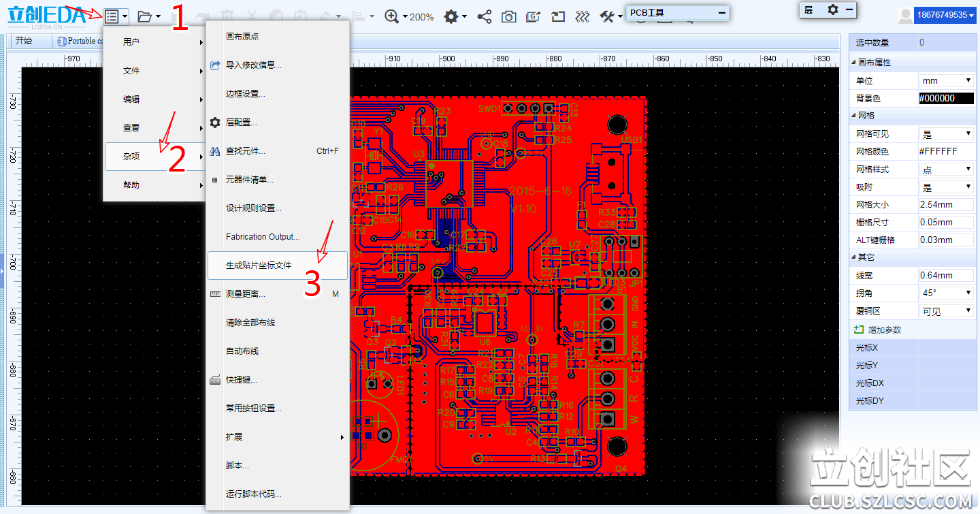Select 边框设置... entry
Image resolution: width=980 pixels, height=514 pixels.
pos(278,94)
